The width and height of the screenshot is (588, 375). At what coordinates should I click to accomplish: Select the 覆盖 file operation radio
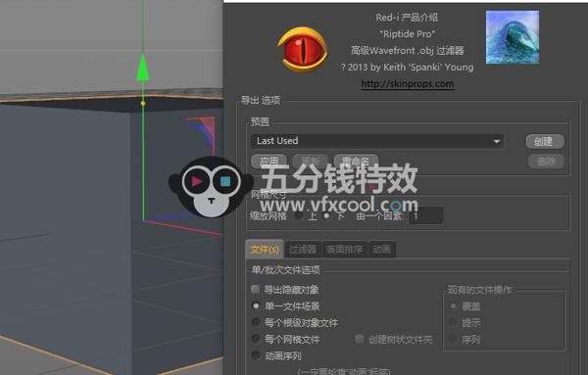pos(453,306)
